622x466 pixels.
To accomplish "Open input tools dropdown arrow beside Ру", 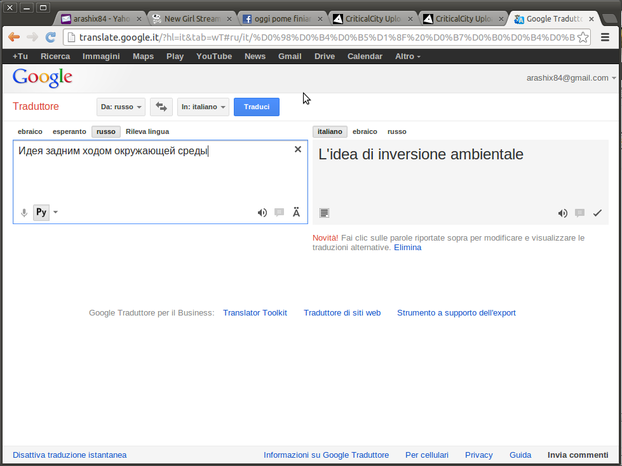I will (x=56, y=212).
